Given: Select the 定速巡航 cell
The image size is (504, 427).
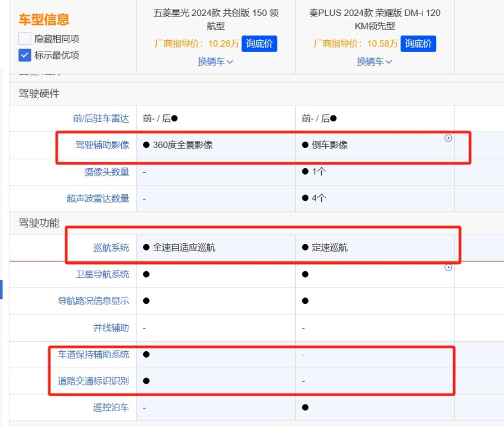Looking at the screenshot, I should click(375, 248).
